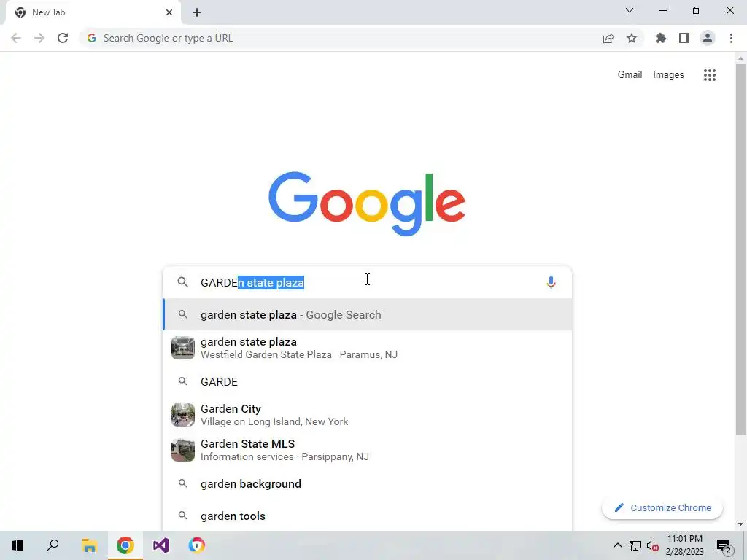Open the Google apps grid

coord(709,75)
